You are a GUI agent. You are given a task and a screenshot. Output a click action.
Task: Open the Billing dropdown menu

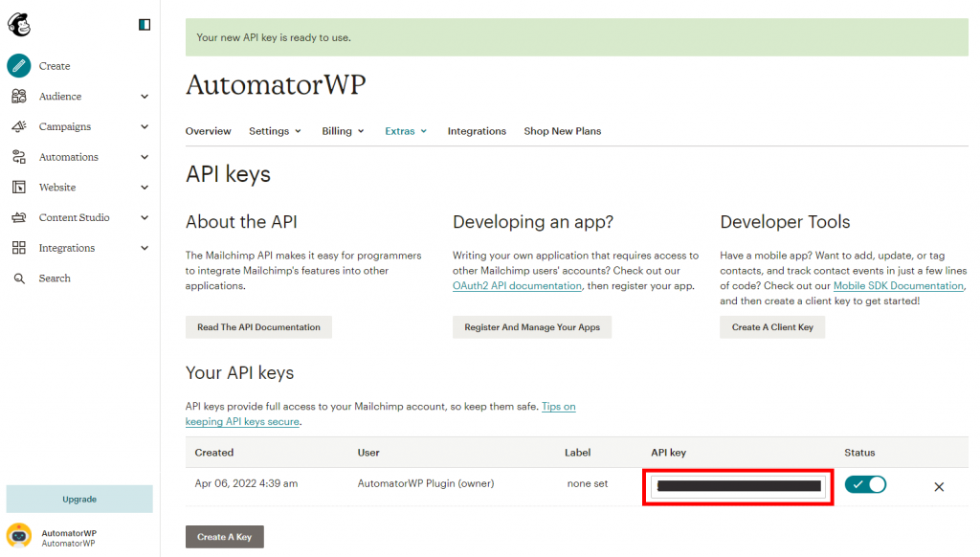click(343, 131)
